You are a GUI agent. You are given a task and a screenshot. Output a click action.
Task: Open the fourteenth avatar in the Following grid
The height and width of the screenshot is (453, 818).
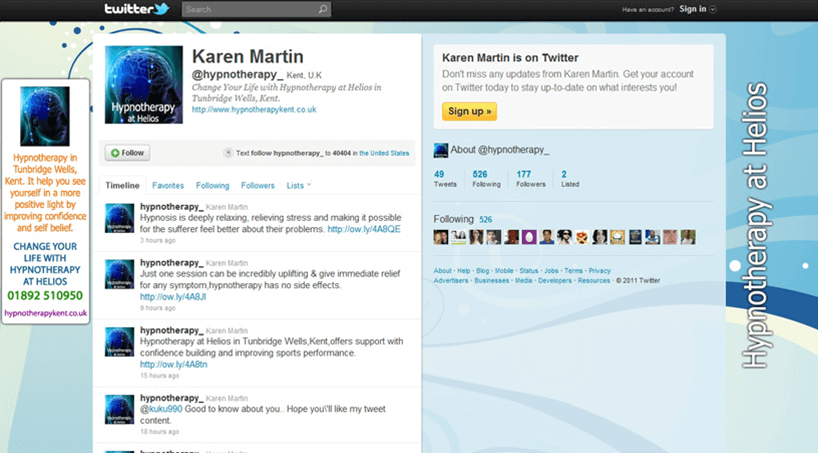[670, 237]
